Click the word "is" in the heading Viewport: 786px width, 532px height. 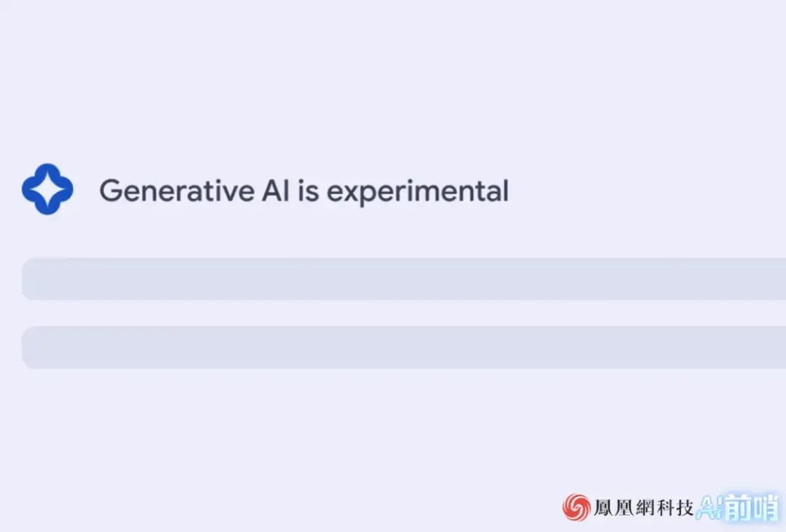click(x=309, y=191)
